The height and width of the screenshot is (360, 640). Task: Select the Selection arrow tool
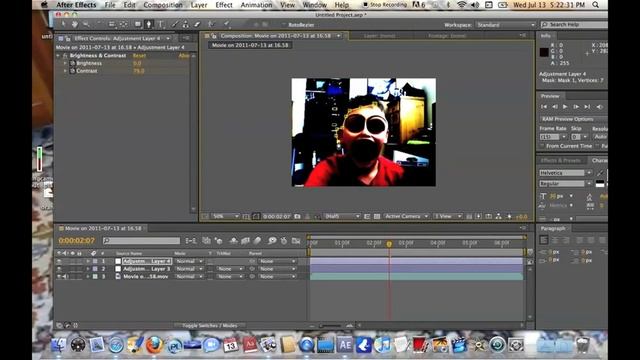(x=63, y=24)
